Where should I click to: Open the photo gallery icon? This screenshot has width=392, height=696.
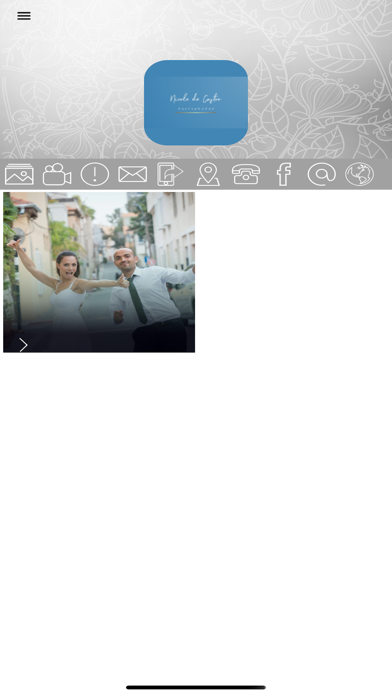pos(19,174)
